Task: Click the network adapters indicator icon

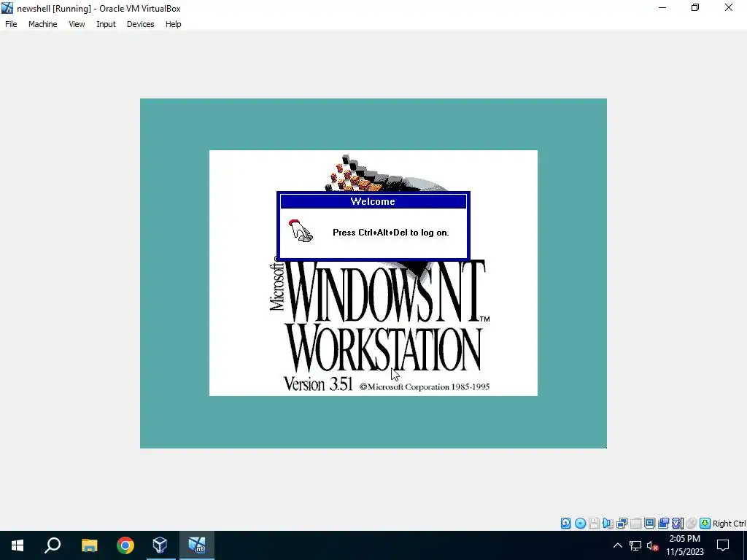Action: click(x=622, y=524)
